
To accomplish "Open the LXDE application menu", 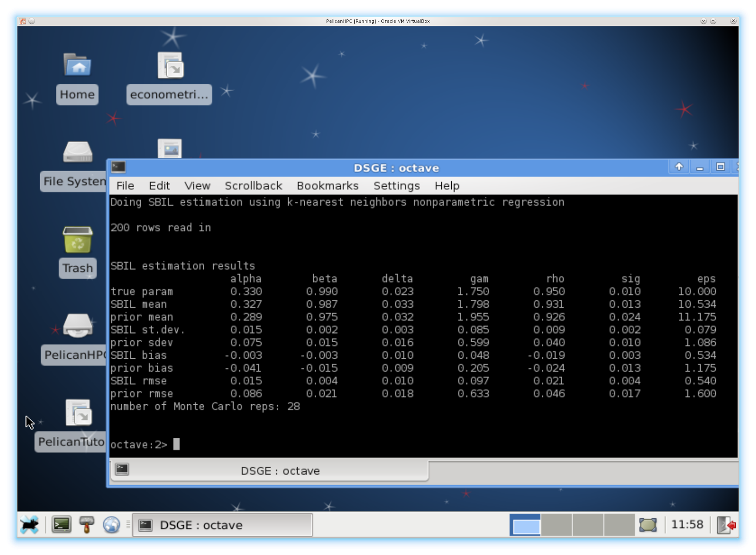I will click(29, 525).
